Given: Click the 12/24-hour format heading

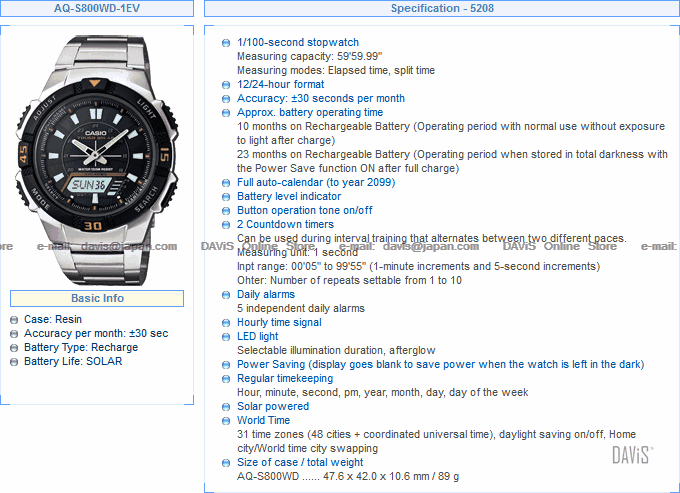Looking at the screenshot, I should (281, 85).
